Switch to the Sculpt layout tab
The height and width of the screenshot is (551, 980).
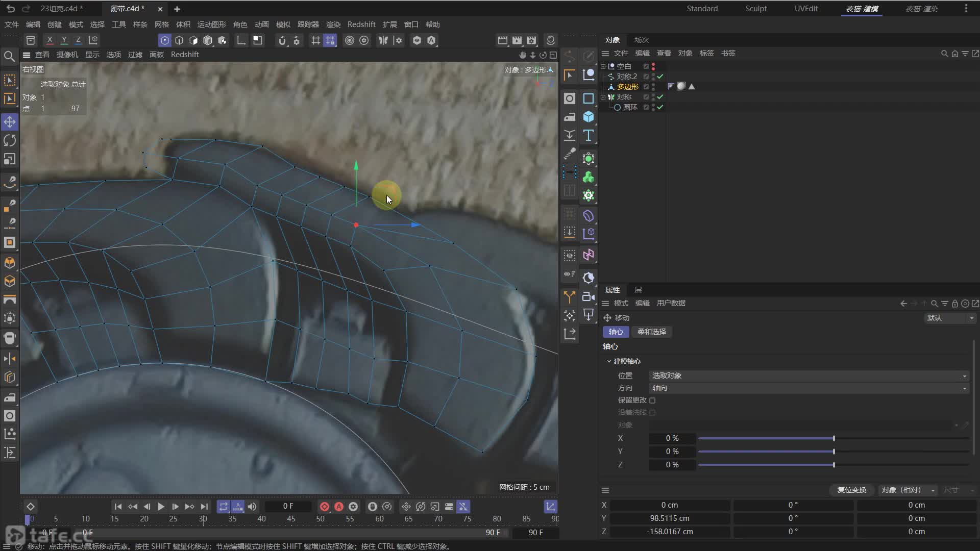point(756,9)
